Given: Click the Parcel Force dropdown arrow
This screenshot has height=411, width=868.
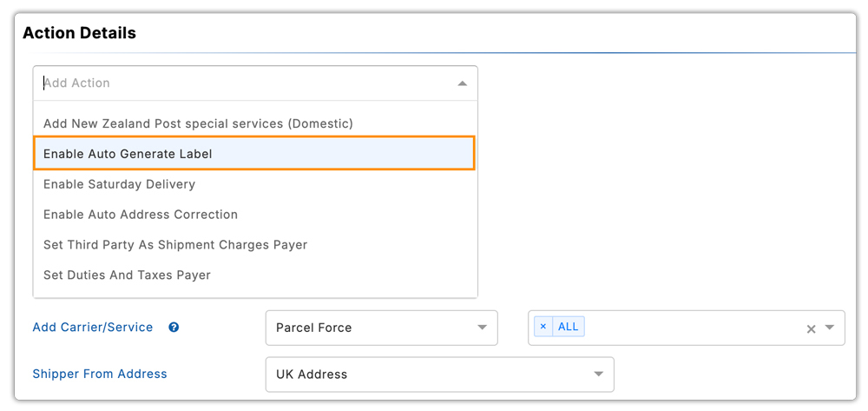Looking at the screenshot, I should (483, 328).
